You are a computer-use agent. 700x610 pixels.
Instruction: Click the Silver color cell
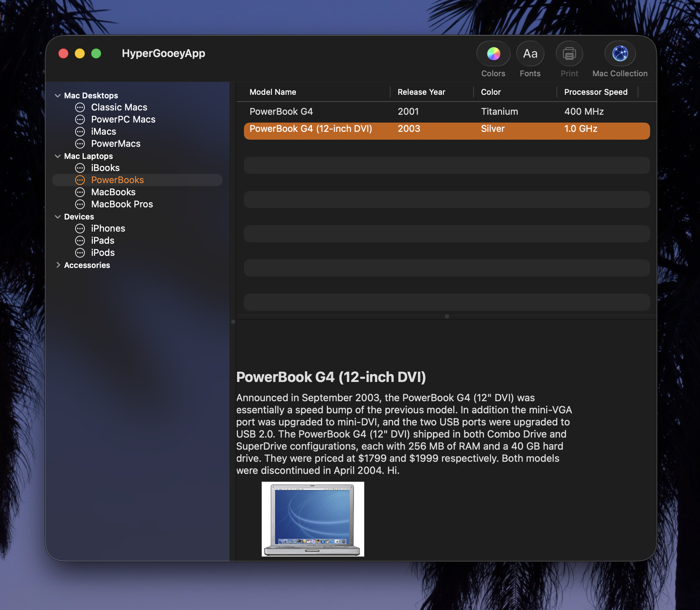tap(493, 129)
